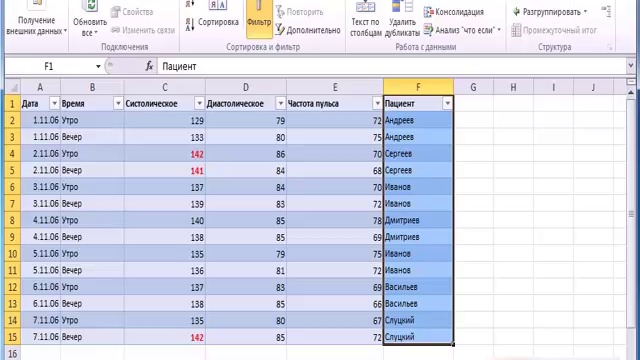Click Промежуточный итог
This screenshot has width=640, height=360.
pos(554,30)
